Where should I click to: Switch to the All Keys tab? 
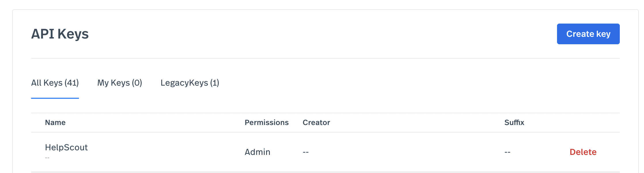click(55, 83)
